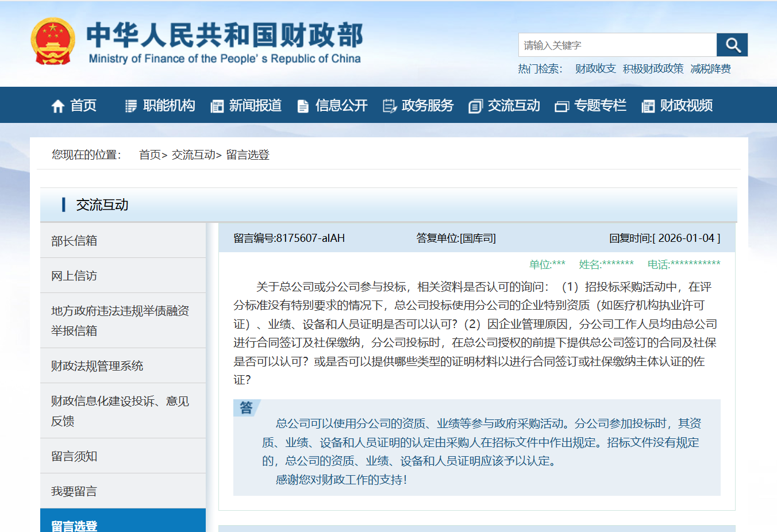Click the national emblem logo
777x532 pixels.
click(53, 41)
